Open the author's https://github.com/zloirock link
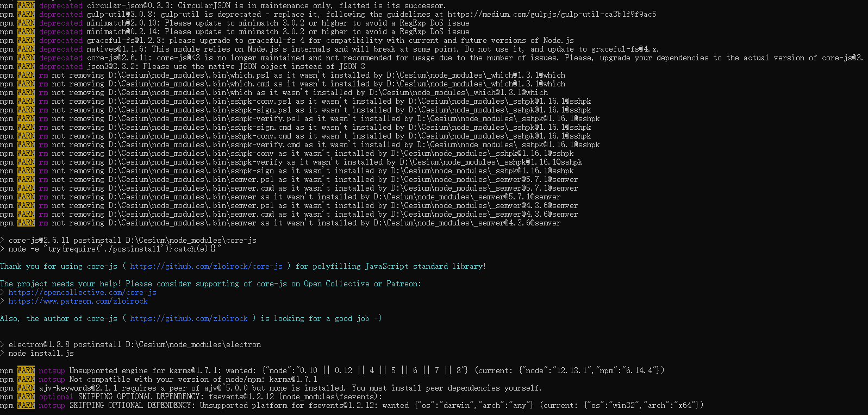 189,318
